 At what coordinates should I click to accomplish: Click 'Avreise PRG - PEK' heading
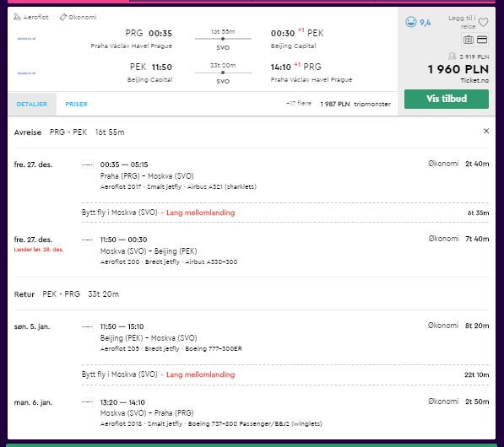[51, 132]
